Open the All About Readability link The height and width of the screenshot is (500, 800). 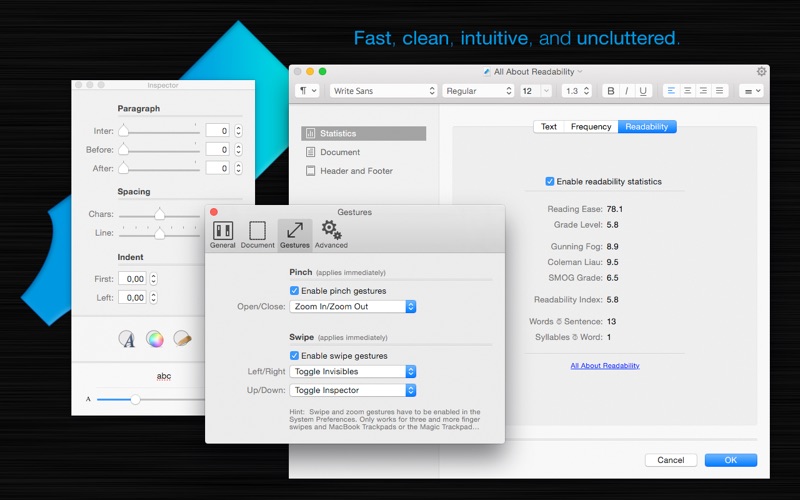tap(605, 366)
